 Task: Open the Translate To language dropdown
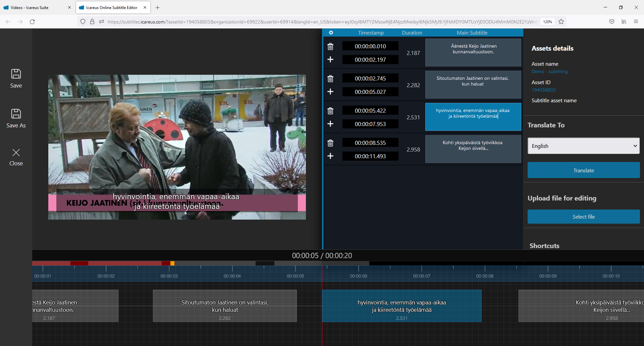tap(583, 146)
